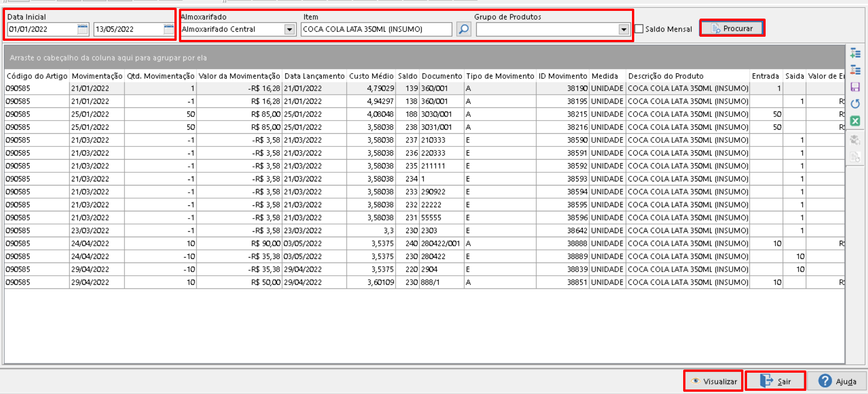Select ID Movimento cell 38190
The width and height of the screenshot is (868, 394).
coord(563,88)
